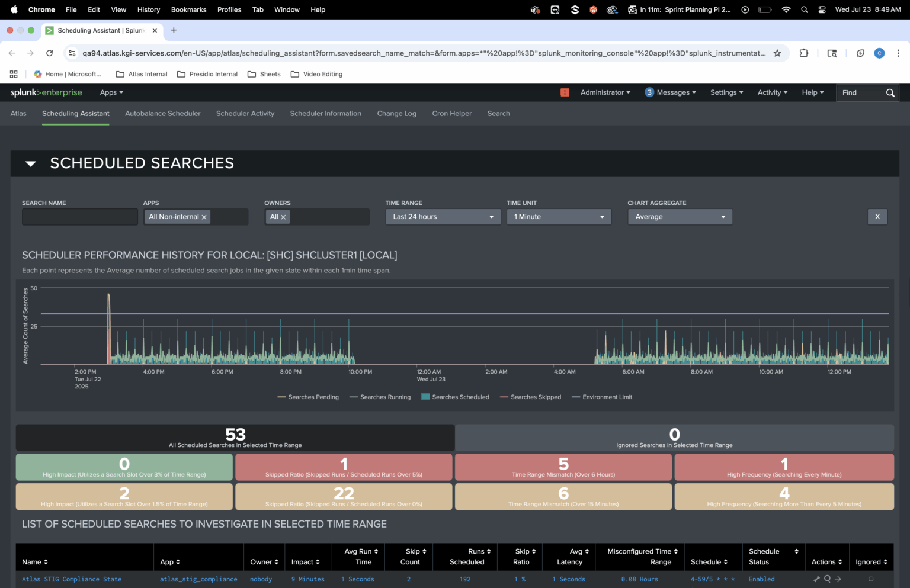Image resolution: width=910 pixels, height=588 pixels.
Task: Switch to the Scheduler Activity tab
Action: click(245, 113)
